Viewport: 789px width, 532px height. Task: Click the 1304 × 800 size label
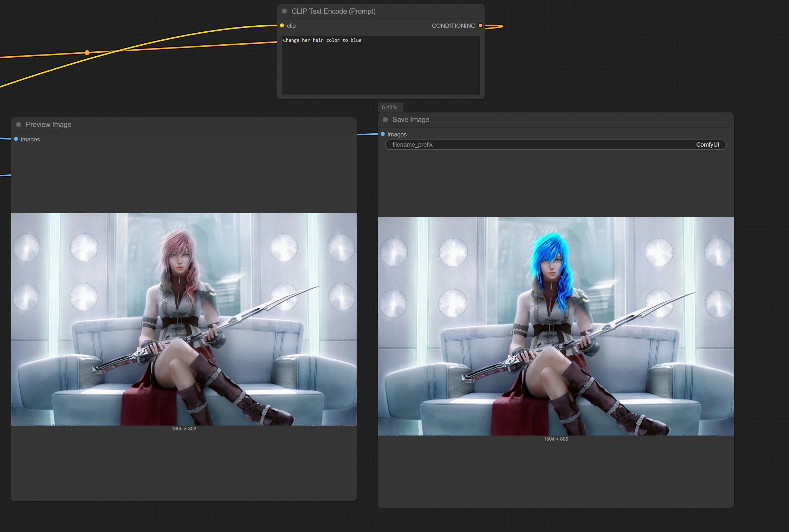pyautogui.click(x=556, y=439)
